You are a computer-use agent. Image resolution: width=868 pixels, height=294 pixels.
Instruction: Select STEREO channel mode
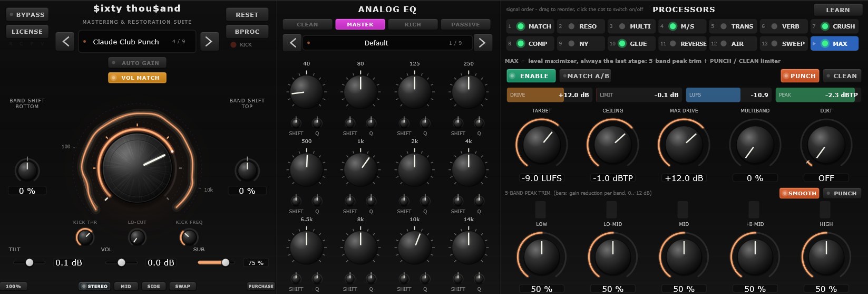pos(94,286)
